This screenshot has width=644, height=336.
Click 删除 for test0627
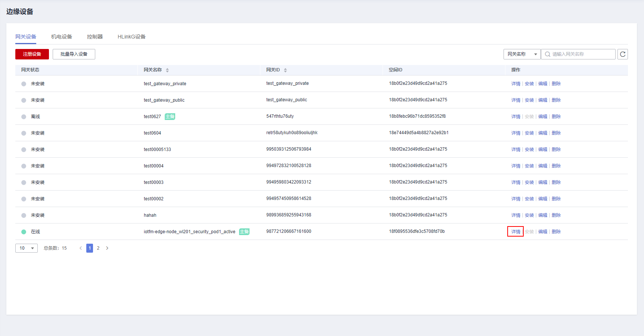pyautogui.click(x=556, y=117)
